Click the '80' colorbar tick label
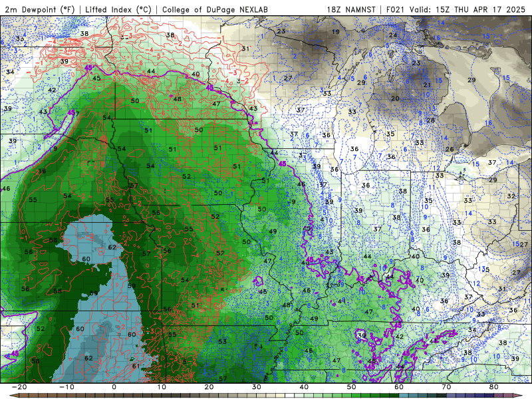Image resolution: width=532 pixels, height=399 pixels. click(494, 387)
